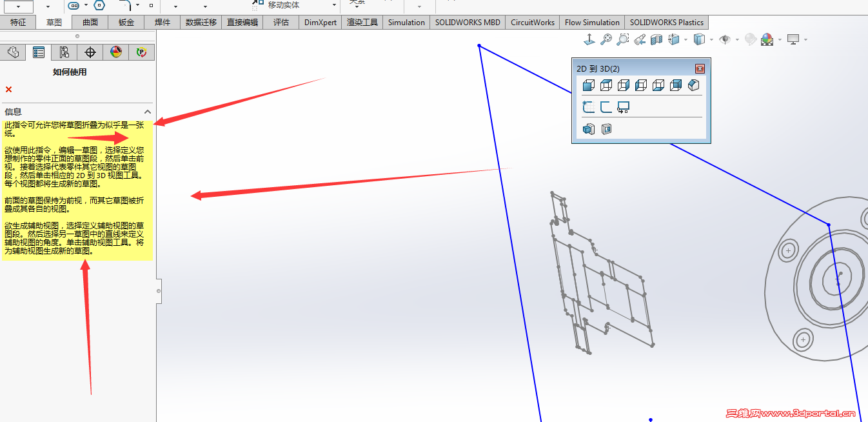
Task: Close the 如何使用 panel with red X
Action: coord(8,89)
